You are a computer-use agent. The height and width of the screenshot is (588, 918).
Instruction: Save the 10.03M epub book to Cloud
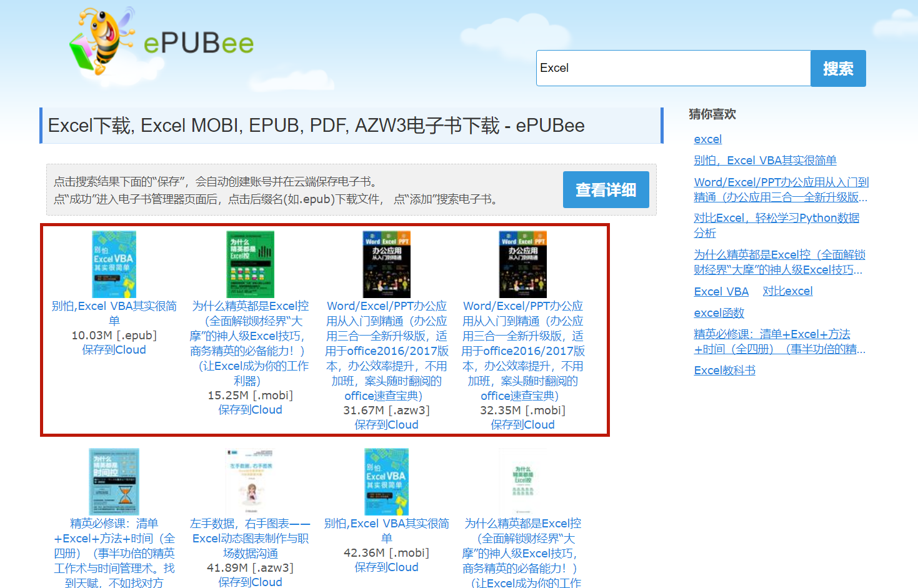pyautogui.click(x=114, y=350)
